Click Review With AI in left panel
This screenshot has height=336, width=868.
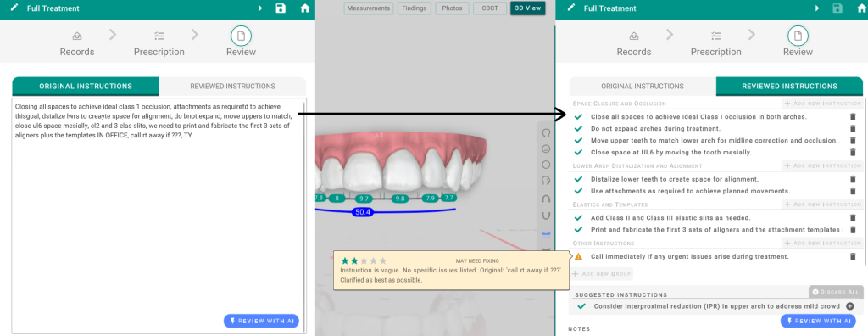click(261, 321)
